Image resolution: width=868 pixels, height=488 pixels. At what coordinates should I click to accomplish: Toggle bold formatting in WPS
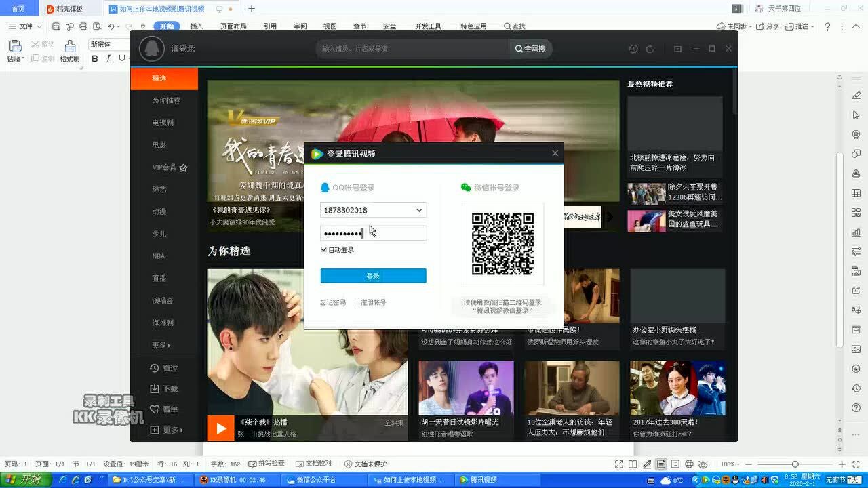95,58
